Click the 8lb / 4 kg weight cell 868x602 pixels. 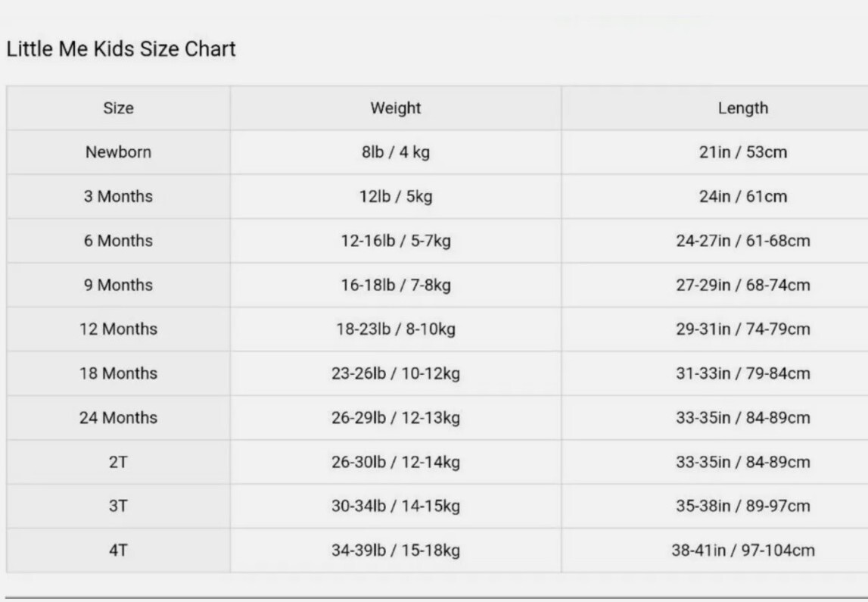[x=395, y=152]
